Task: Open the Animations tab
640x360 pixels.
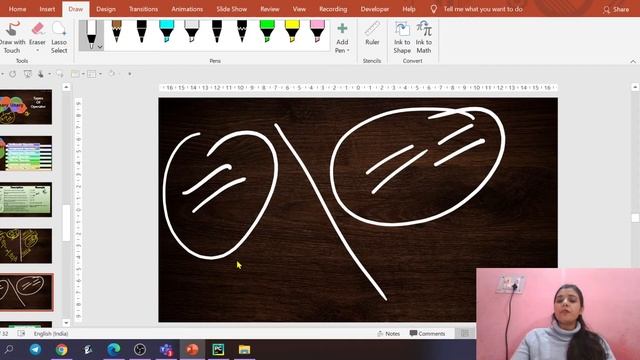Action: (187, 9)
